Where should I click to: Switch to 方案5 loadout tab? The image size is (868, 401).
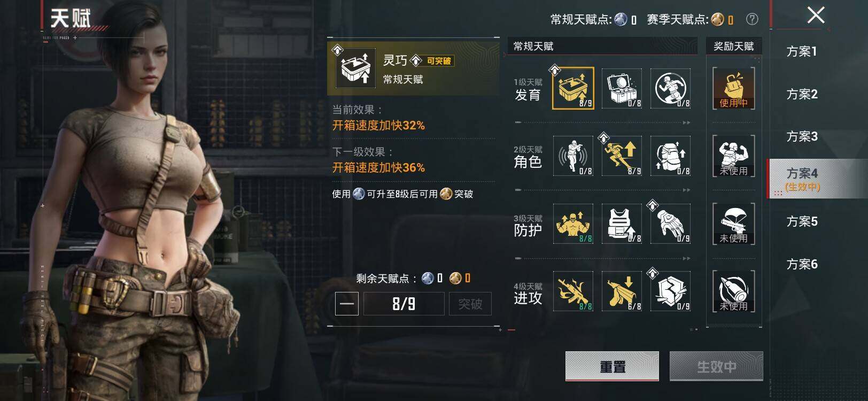802,221
